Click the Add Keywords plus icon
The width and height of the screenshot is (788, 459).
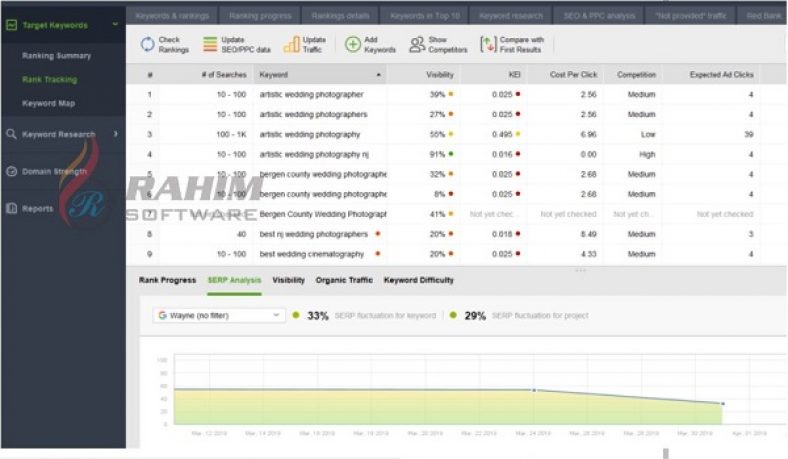[353, 44]
